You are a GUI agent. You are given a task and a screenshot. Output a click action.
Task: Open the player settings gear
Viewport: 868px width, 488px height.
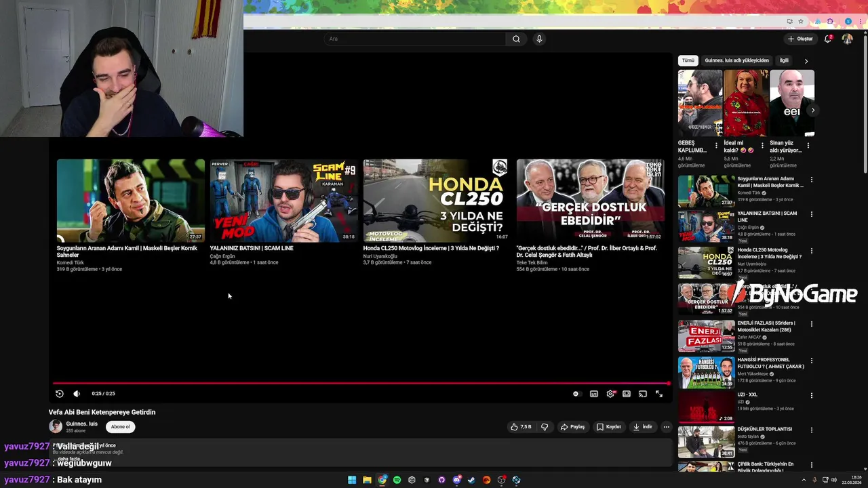[x=610, y=394]
